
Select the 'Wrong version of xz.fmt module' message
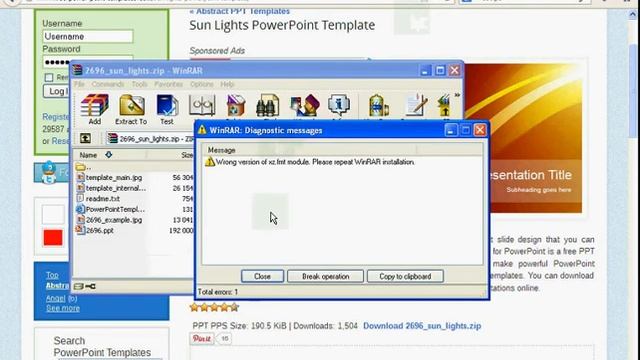point(315,162)
